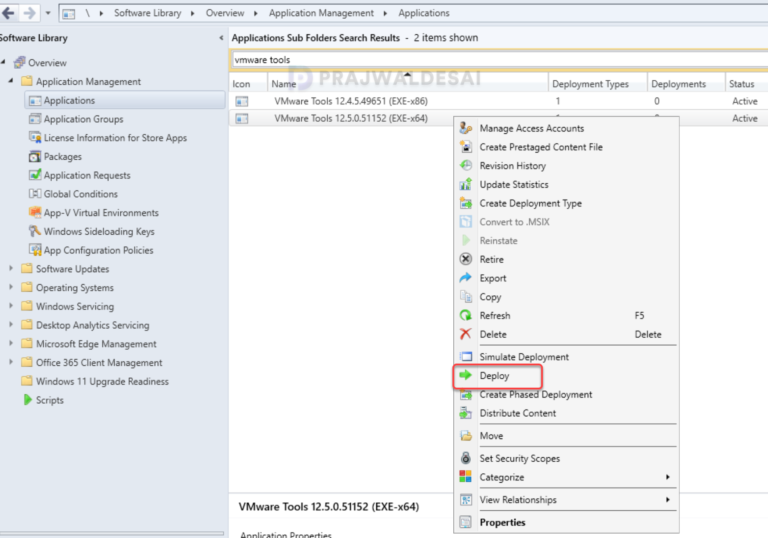This screenshot has width=768, height=538.
Task: Click Software Library in the breadcrumb
Action: [147, 13]
